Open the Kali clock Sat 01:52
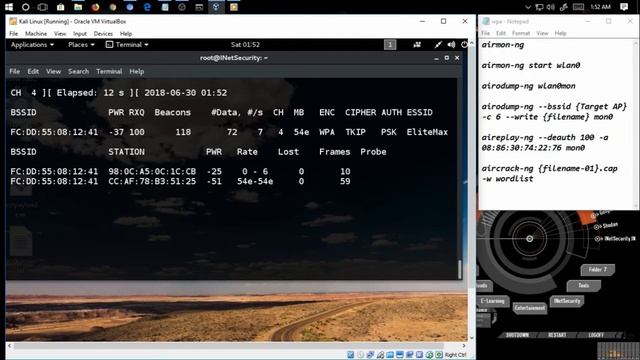Screen dimensions: 640x360 point(245,44)
